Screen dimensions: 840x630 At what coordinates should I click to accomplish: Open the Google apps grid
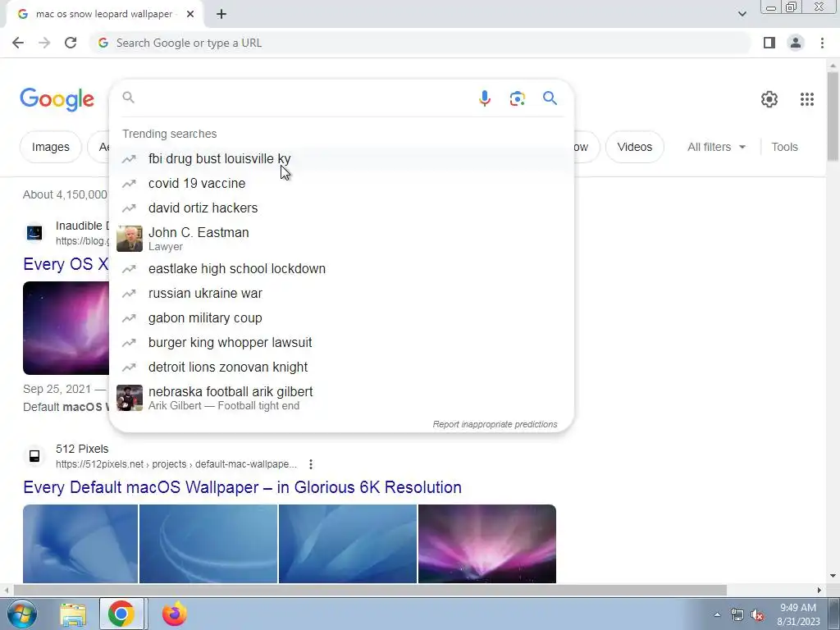pyautogui.click(x=807, y=99)
